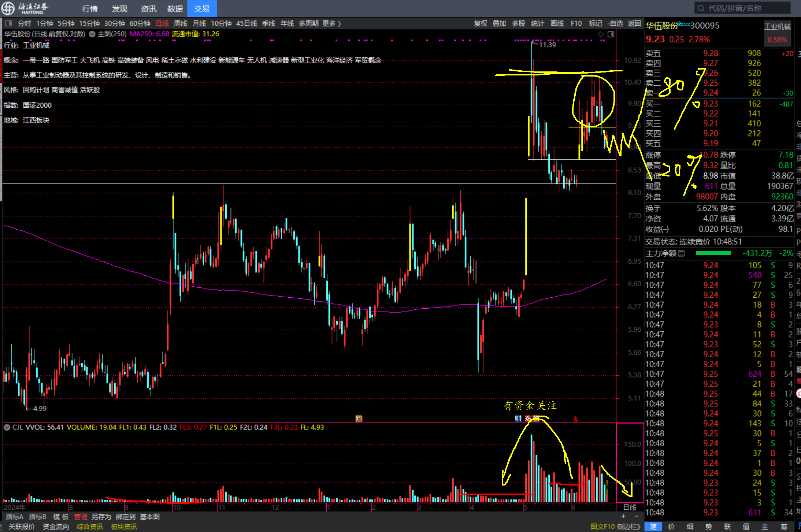Screen dimensions: 801x532
Task: Open the 多股 view
Action: (519, 23)
